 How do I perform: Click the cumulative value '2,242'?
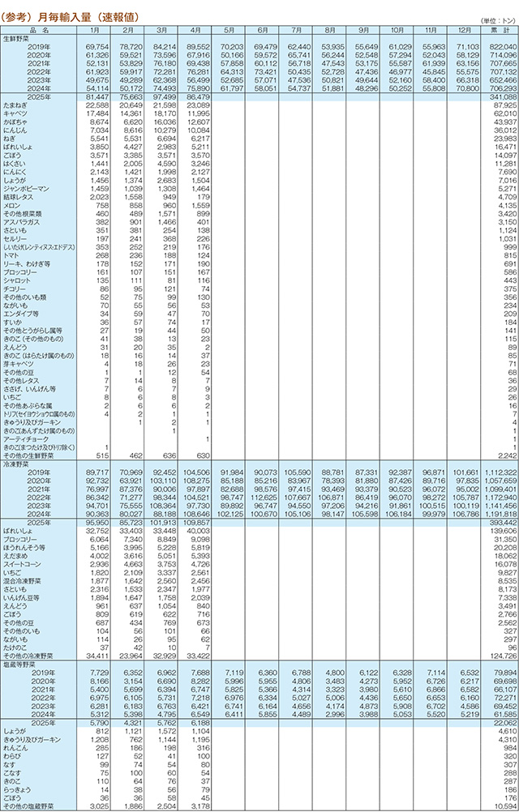click(508, 455)
